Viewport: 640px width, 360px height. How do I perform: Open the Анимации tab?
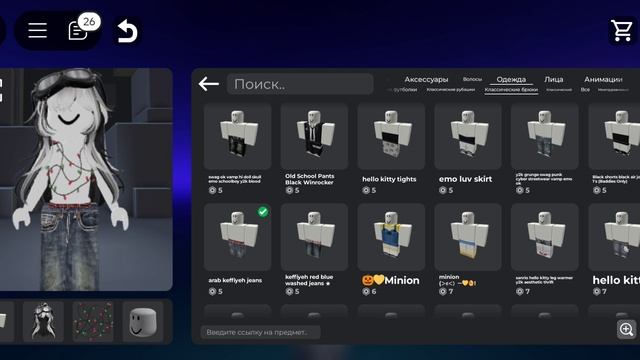(x=603, y=79)
